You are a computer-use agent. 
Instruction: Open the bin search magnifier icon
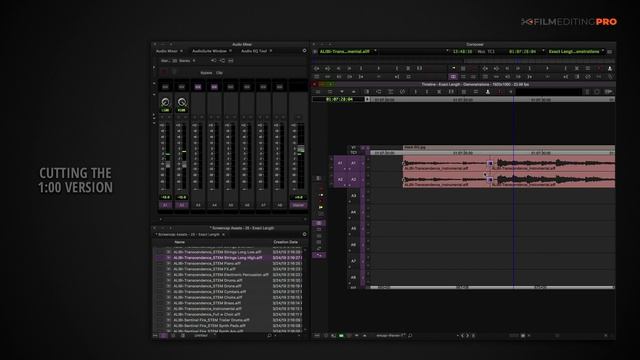269,336
